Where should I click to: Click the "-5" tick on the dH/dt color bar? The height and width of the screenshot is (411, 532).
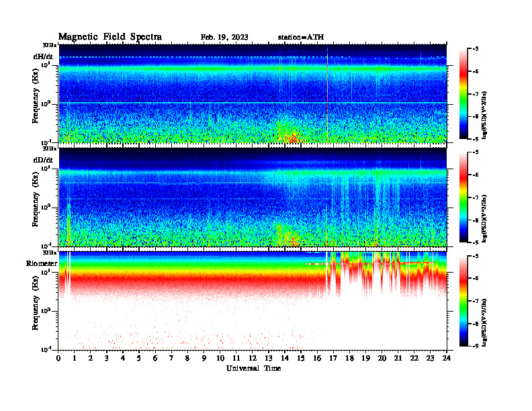[476, 49]
